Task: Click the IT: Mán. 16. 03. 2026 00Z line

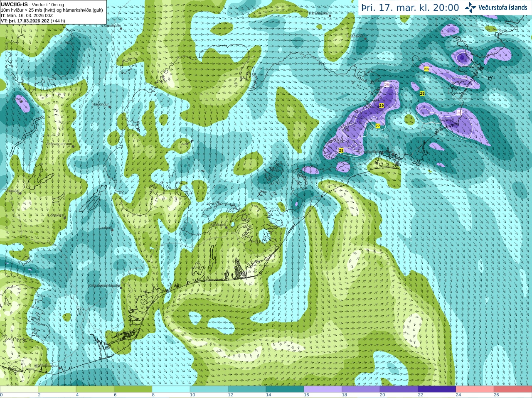Action: click(27, 15)
